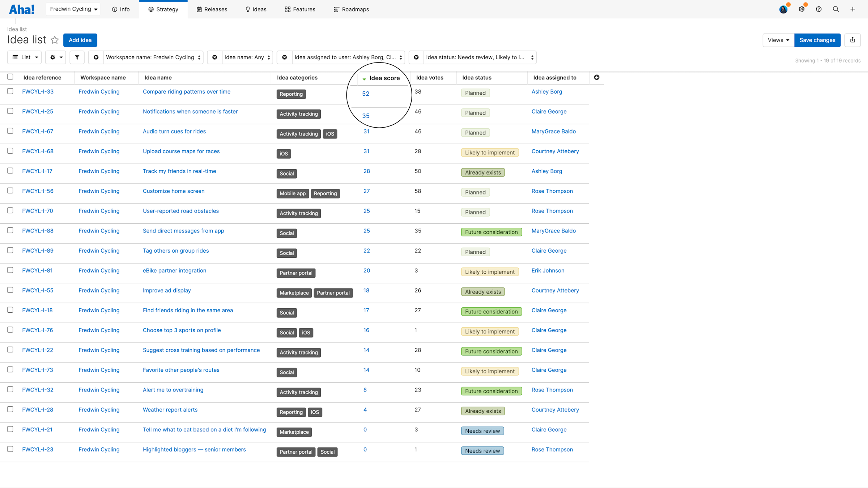
Task: Add a column with the plus icon
Action: 597,77
